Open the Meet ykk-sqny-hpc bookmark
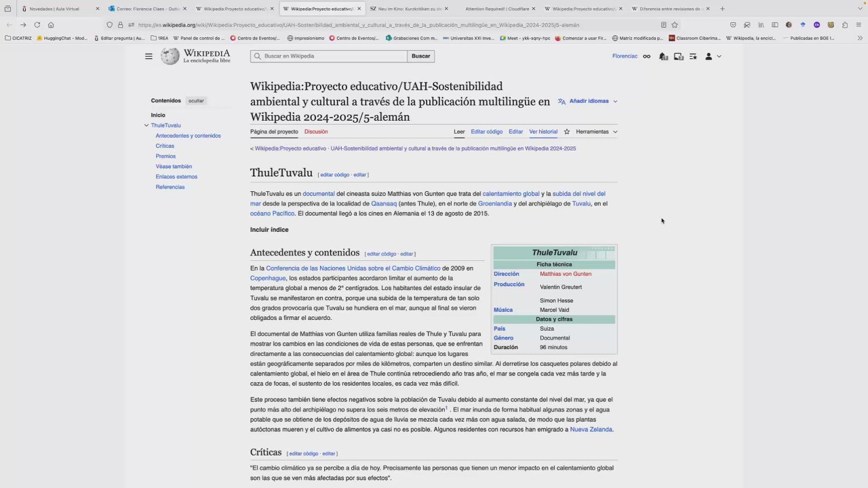 coord(526,38)
